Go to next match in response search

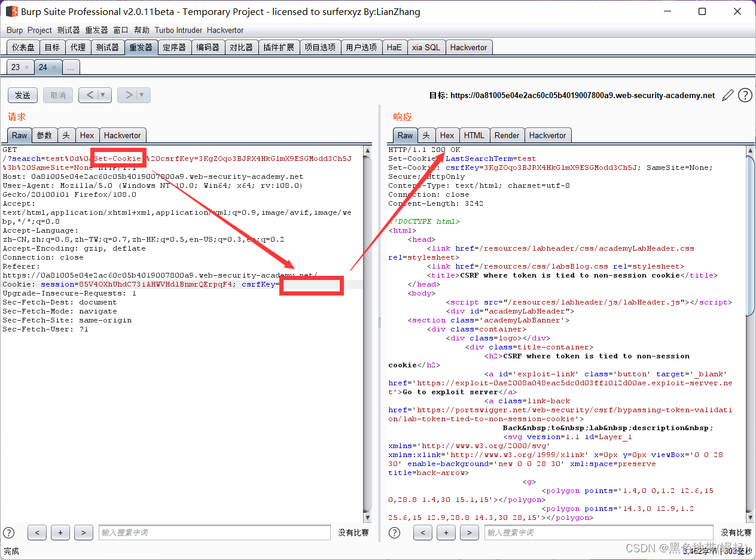pyautogui.click(x=469, y=532)
